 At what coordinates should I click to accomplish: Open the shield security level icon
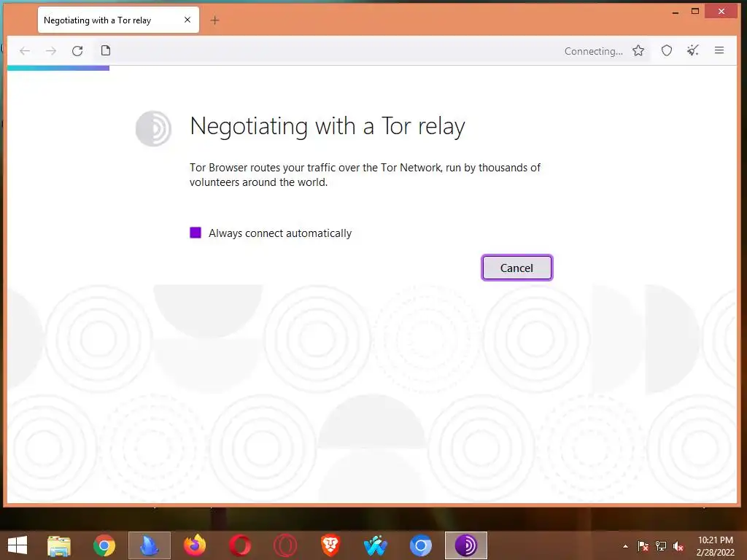point(667,50)
